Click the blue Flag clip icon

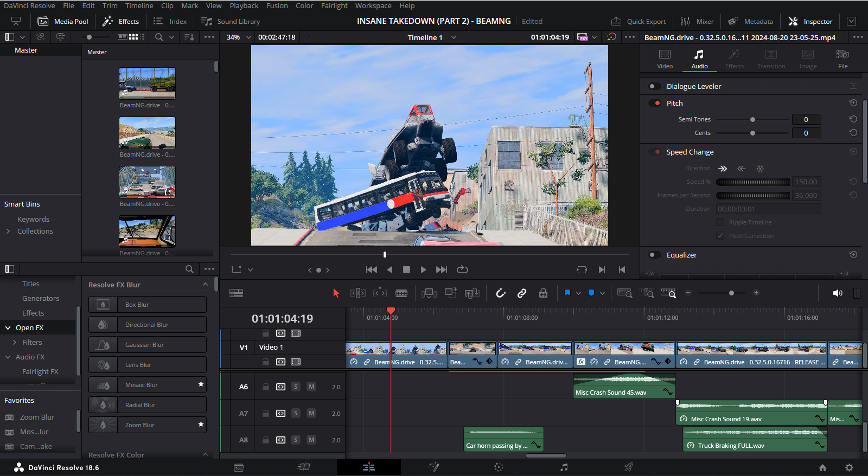[x=567, y=293]
